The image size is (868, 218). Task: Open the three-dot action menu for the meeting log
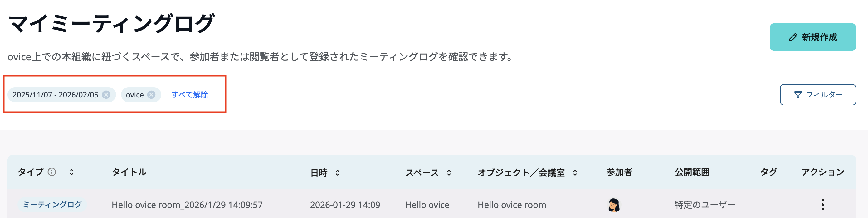pos(823,204)
